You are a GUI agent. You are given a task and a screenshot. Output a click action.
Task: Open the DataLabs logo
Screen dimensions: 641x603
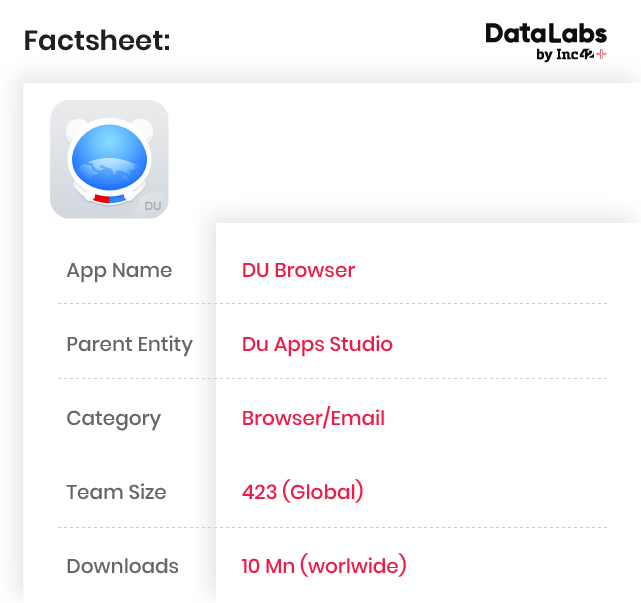click(545, 34)
